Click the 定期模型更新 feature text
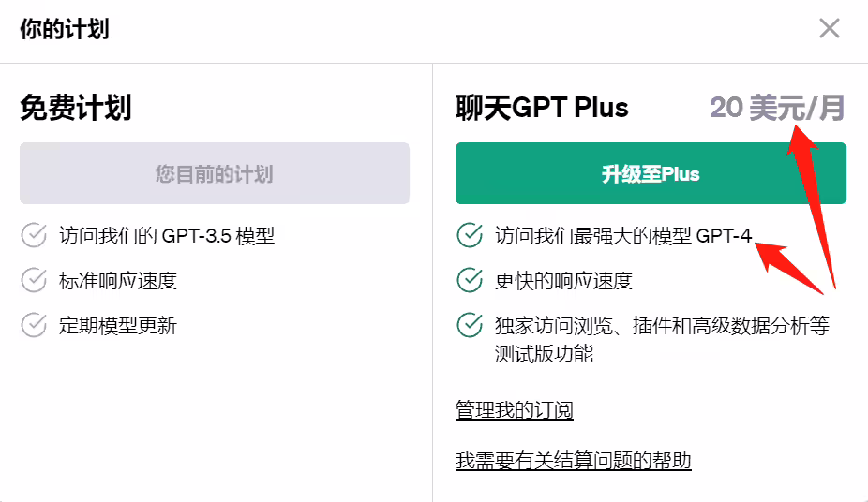The width and height of the screenshot is (868, 502). [118, 326]
